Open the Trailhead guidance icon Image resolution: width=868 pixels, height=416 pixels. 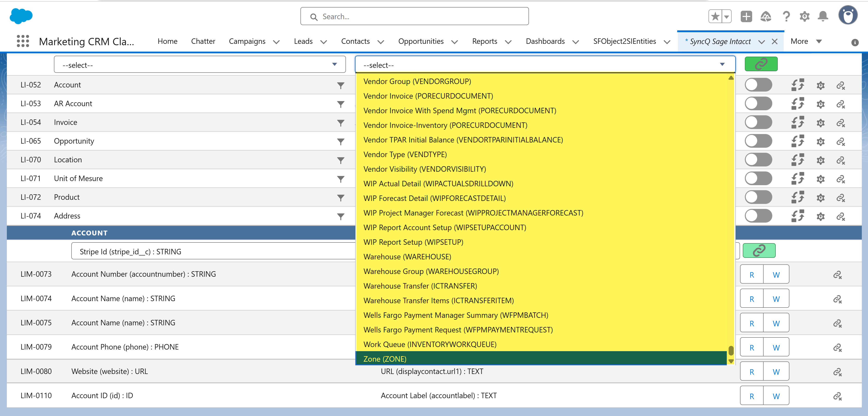766,16
